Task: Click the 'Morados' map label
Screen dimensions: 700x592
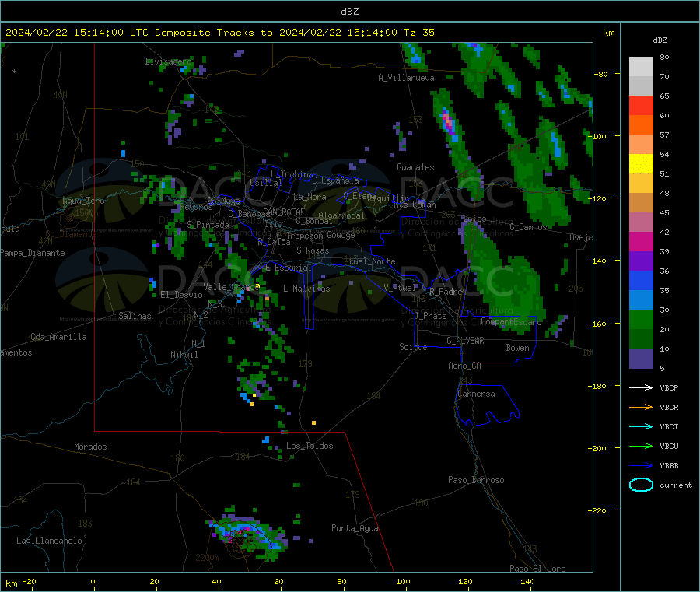Action: point(90,447)
